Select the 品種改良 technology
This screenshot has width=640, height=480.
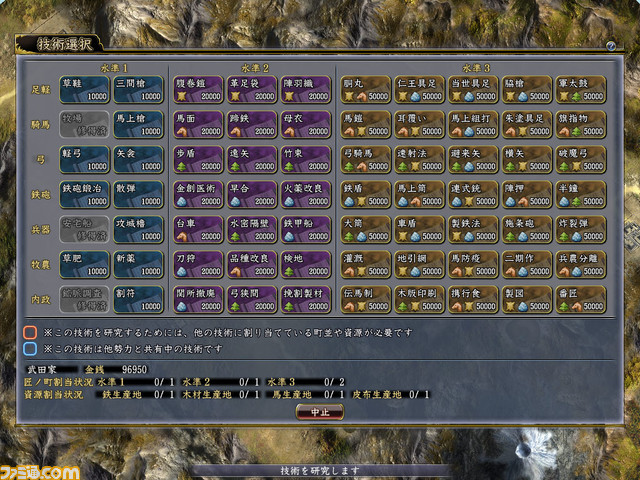point(252,265)
